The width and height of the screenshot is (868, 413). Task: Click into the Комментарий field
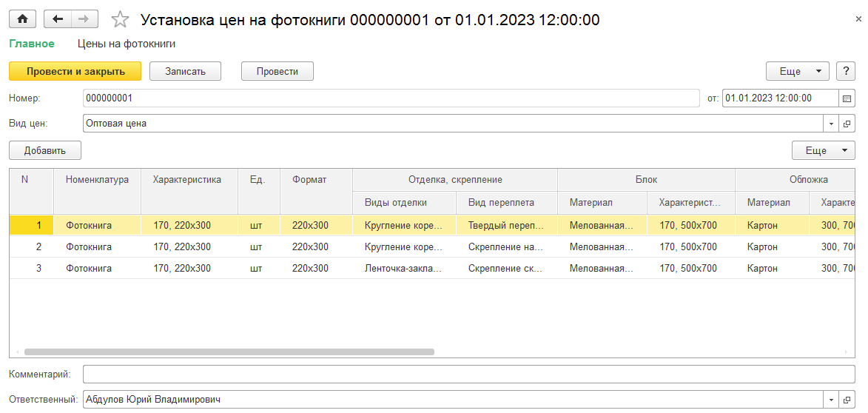point(468,375)
